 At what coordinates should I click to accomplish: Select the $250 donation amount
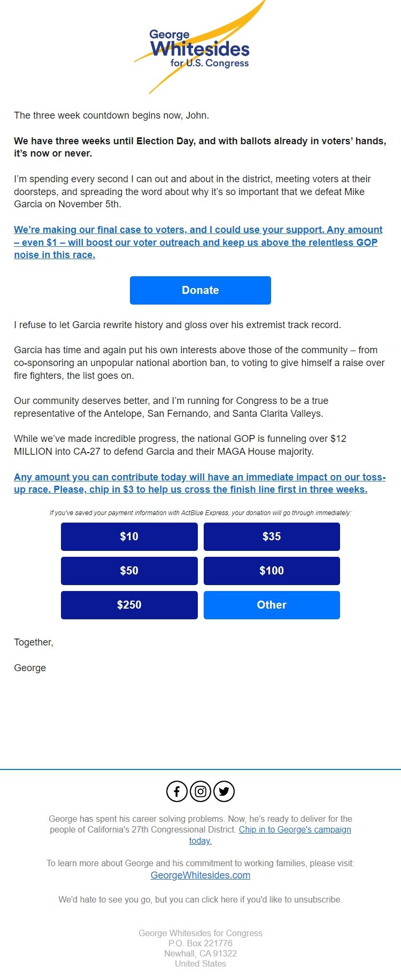click(129, 605)
